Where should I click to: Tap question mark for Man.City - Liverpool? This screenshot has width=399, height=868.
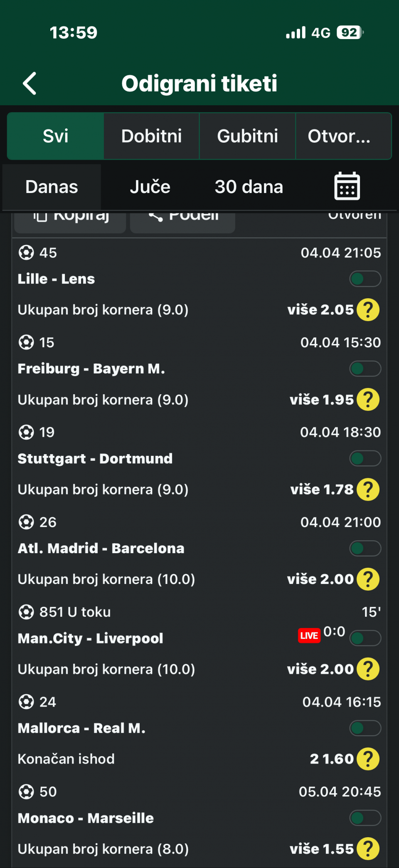point(368,669)
